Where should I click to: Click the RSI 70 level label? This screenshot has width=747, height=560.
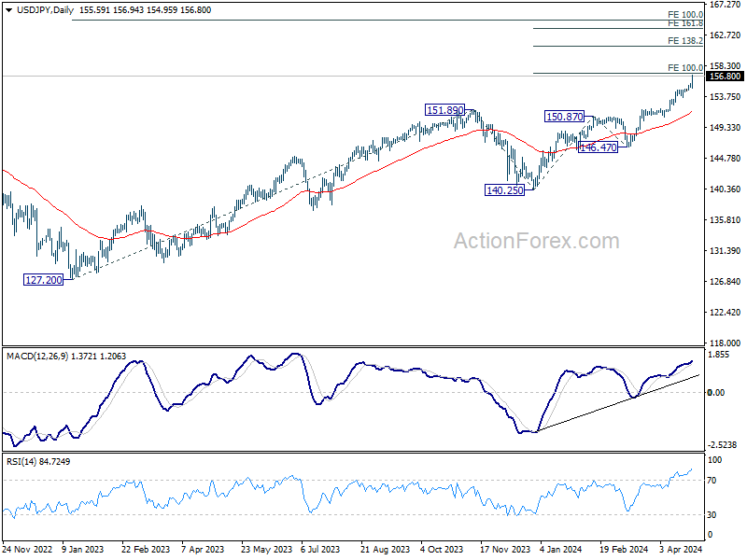tap(712, 481)
